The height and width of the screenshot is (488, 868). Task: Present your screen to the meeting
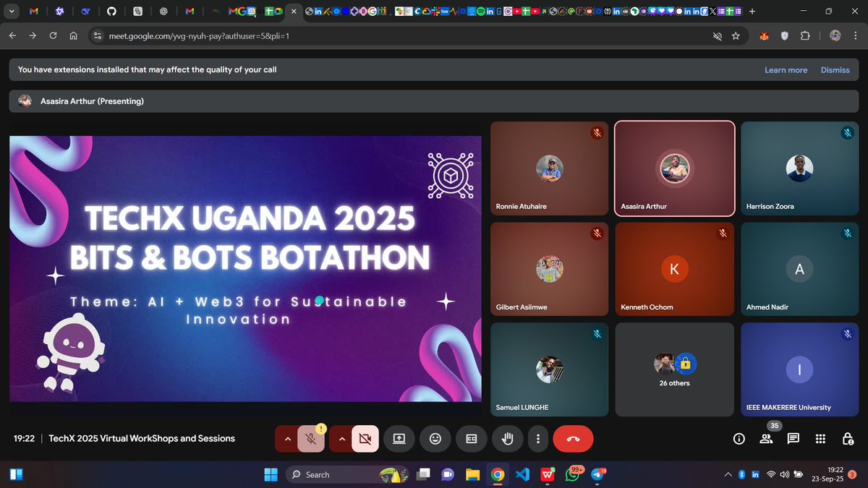click(399, 438)
